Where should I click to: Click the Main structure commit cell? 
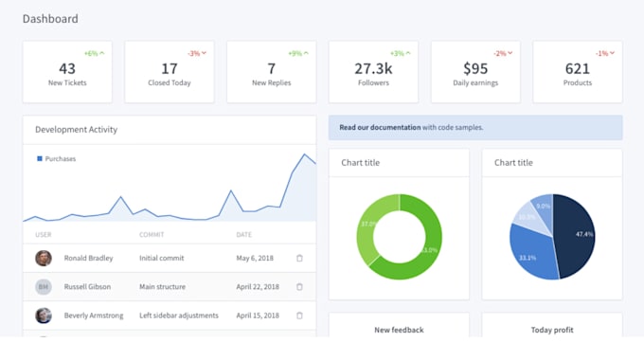coord(162,287)
